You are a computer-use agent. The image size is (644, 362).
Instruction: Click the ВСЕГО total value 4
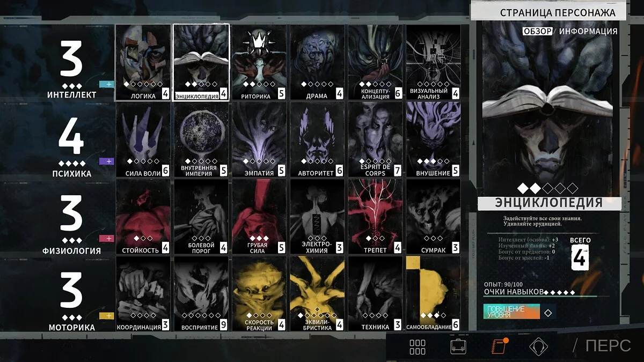[x=580, y=257]
